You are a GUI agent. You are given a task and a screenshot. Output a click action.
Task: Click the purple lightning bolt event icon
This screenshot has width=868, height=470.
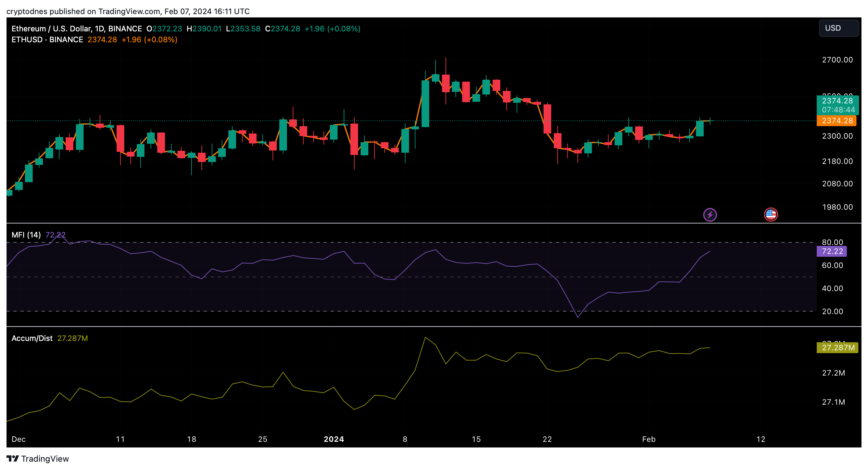tap(710, 215)
